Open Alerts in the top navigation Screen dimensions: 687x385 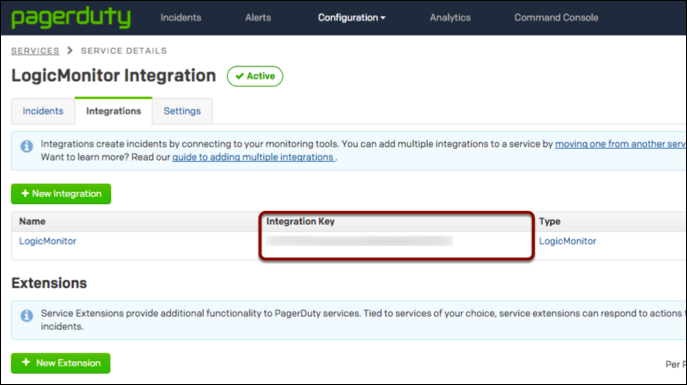click(x=258, y=18)
